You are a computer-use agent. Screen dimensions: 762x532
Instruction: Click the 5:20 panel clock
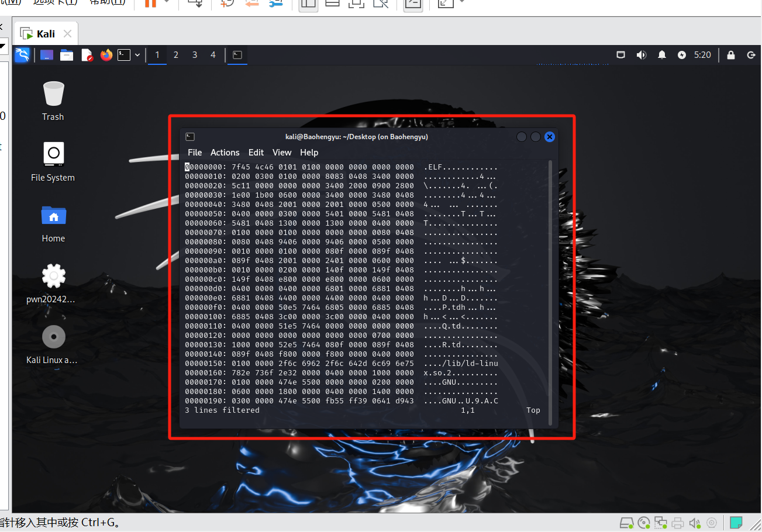(702, 55)
